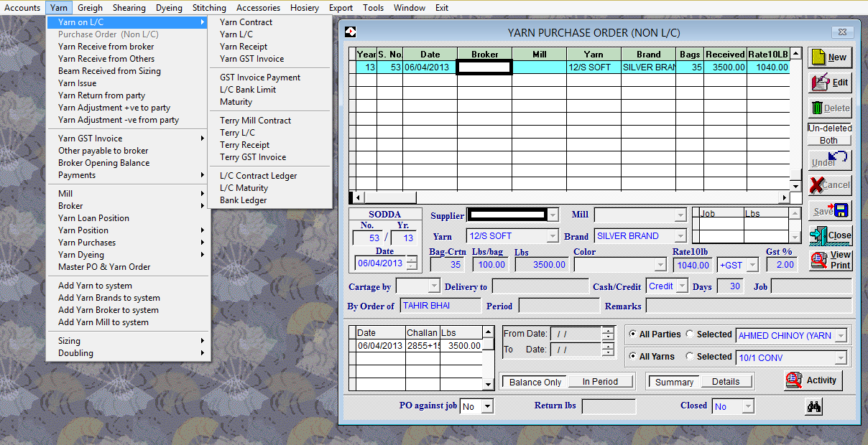Select Yarn Contract from the submenu
The image size is (868, 445).
pyautogui.click(x=246, y=22)
